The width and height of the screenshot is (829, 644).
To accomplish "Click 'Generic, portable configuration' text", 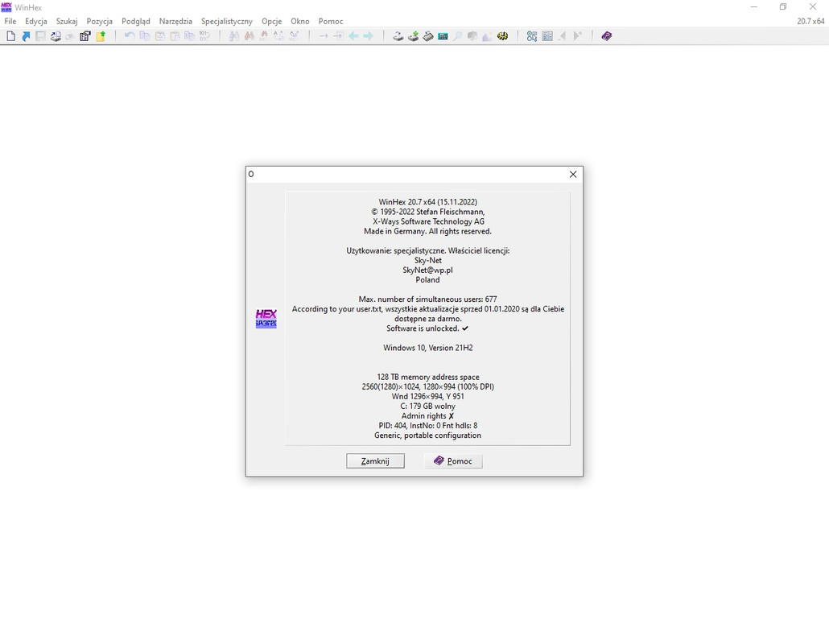I will (427, 436).
